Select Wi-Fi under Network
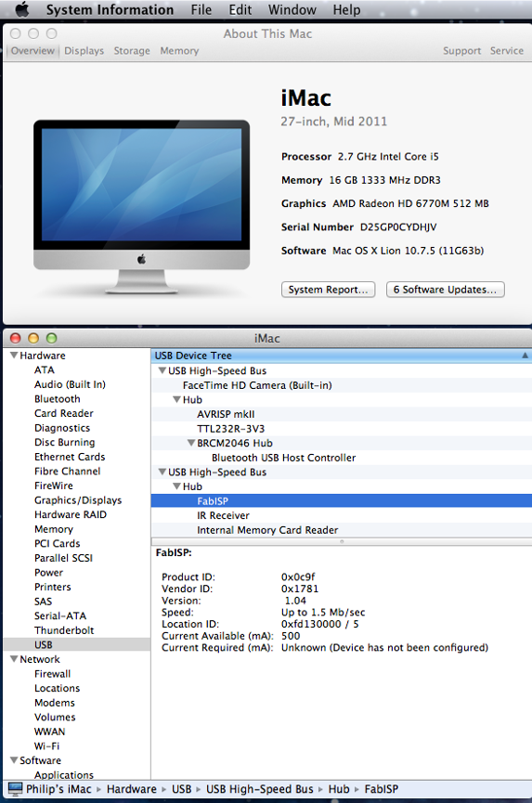Viewport: 532px width, 803px height. pyautogui.click(x=46, y=745)
